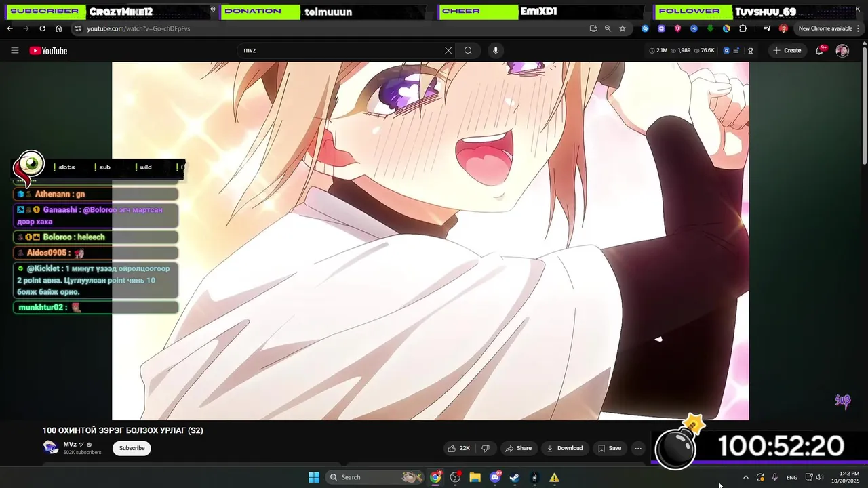Click the 2.1M stat with clock icon

point(658,51)
